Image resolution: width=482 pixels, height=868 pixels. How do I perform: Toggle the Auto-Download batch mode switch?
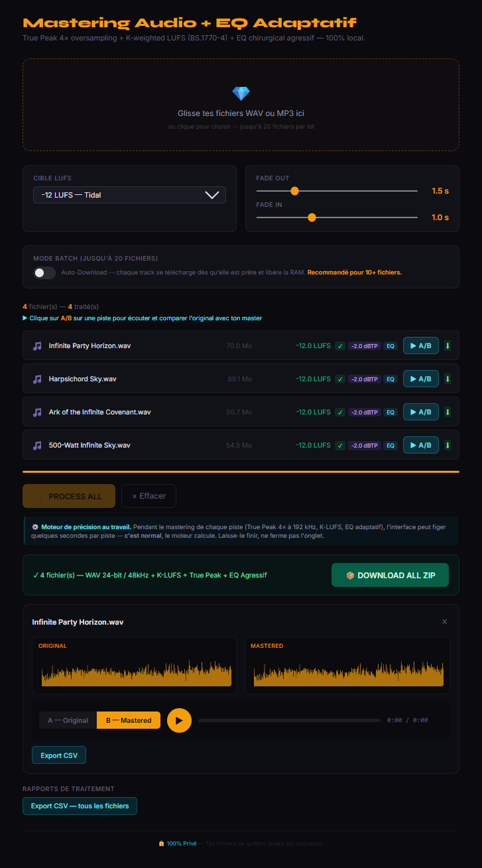coord(44,273)
